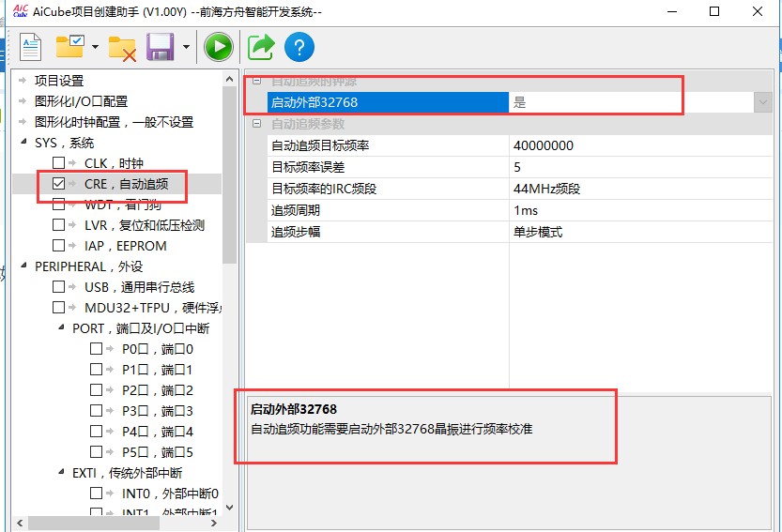The width and height of the screenshot is (782, 532).
Task: Enable the P0口，端口0 checkbox
Action: coord(97,348)
